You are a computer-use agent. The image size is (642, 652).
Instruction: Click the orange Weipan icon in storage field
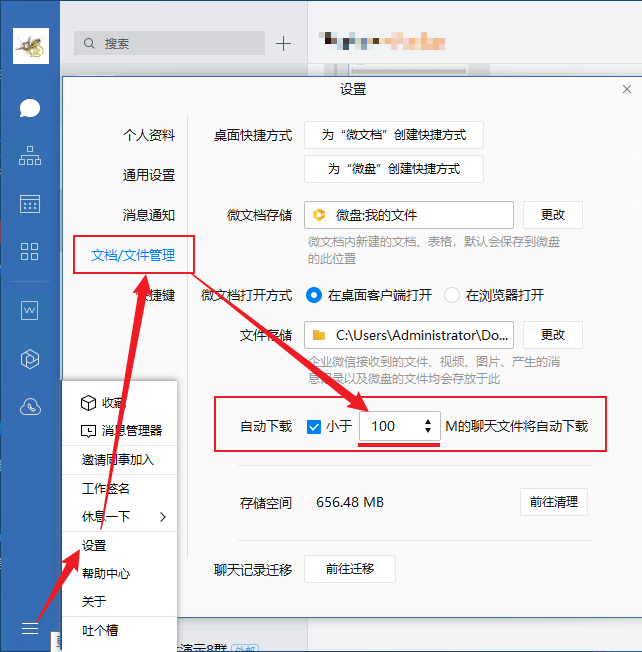[319, 215]
